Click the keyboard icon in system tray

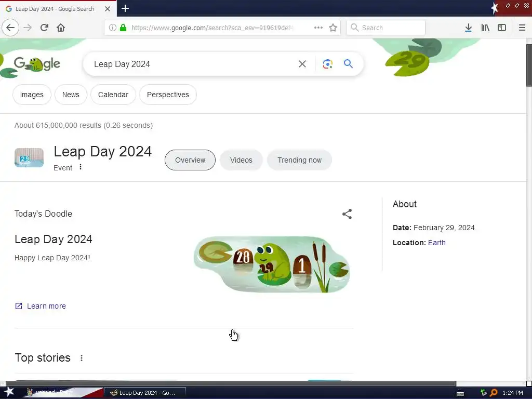[x=460, y=393]
